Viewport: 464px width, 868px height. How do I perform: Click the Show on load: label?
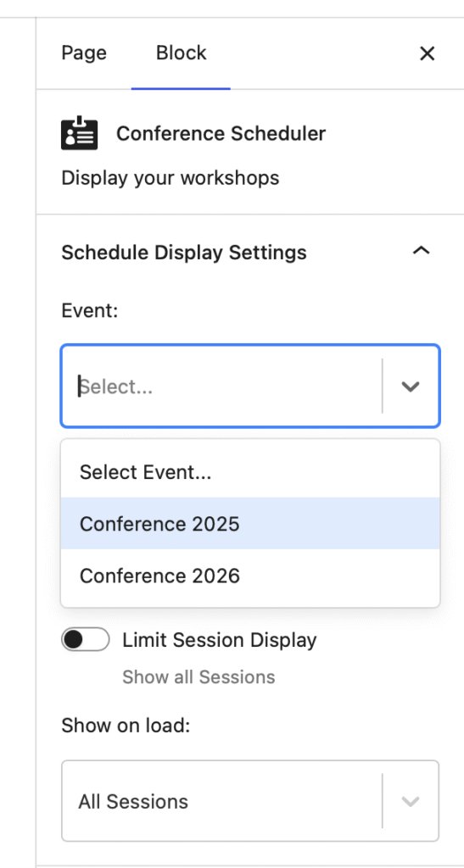(x=126, y=726)
